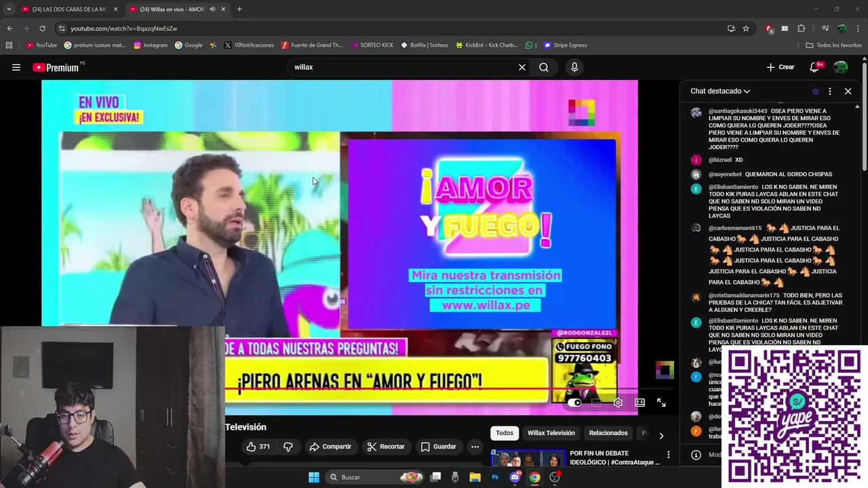Viewport: 868px width, 488px height.
Task: Click the address bar URL
Action: [124, 28]
